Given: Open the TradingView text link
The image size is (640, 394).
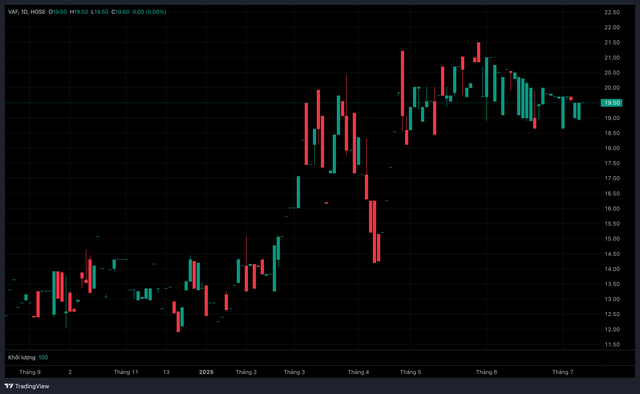Looking at the screenshot, I should tap(32, 386).
